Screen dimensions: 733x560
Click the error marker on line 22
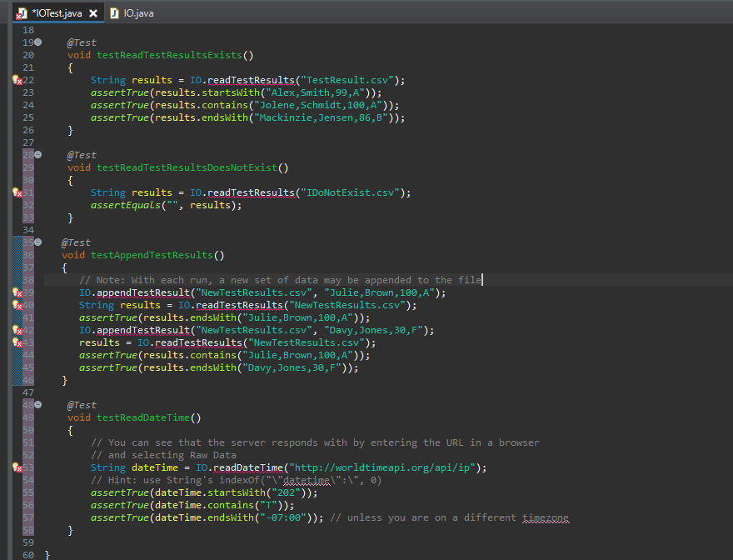17,80
